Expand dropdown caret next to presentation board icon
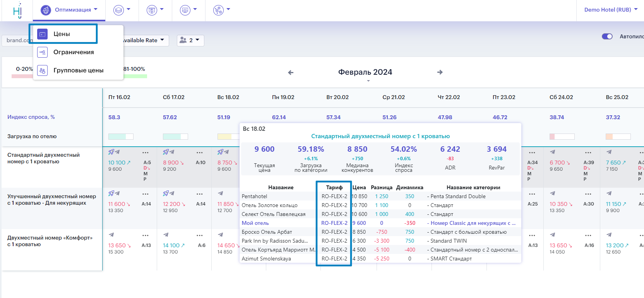 coord(162,9)
